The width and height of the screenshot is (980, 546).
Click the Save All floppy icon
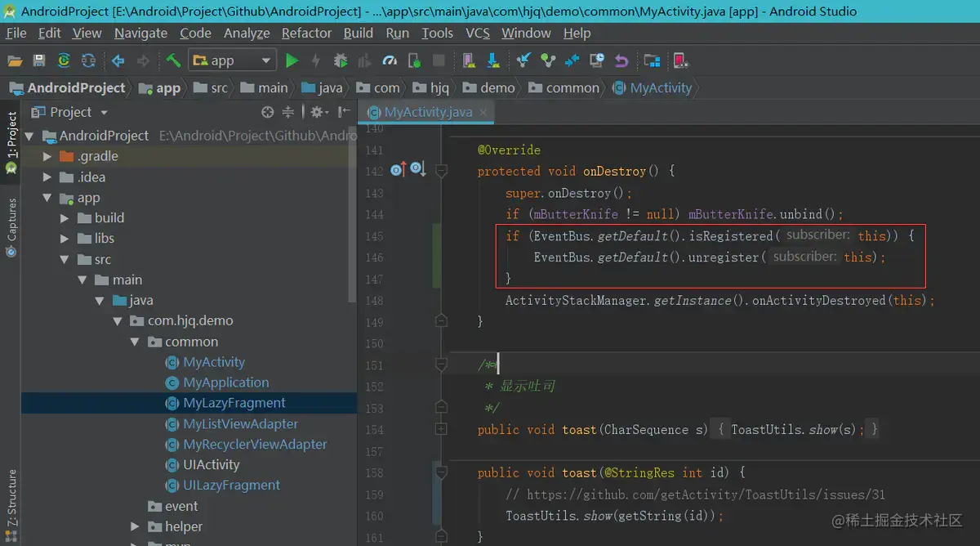(x=38, y=60)
